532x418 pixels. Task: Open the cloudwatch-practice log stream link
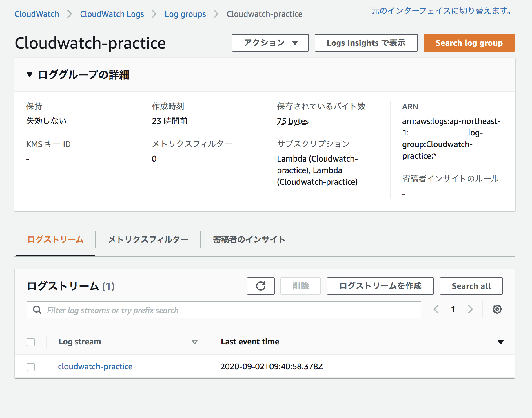[x=95, y=366]
